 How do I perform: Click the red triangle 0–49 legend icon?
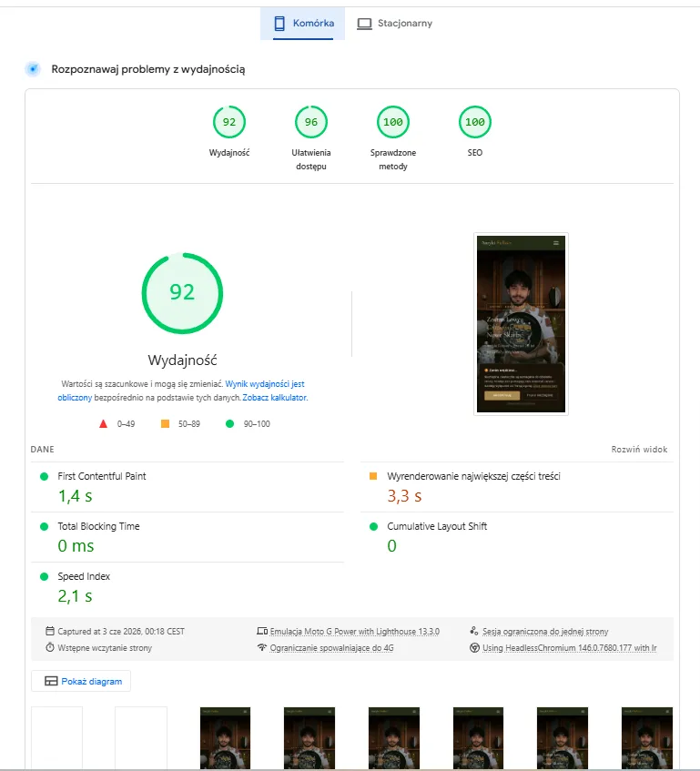coord(103,424)
